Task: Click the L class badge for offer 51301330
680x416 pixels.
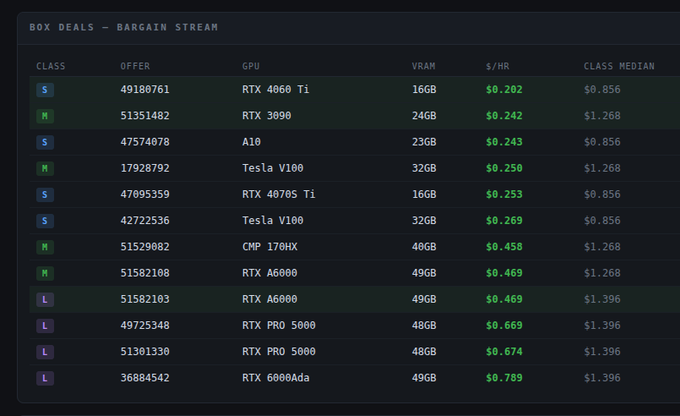Action: [x=45, y=352]
